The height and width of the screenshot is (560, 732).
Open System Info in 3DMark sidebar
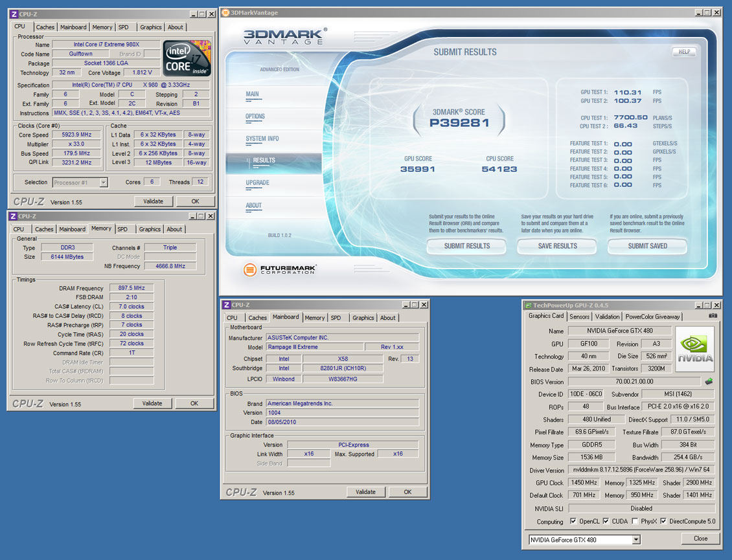[262, 139]
